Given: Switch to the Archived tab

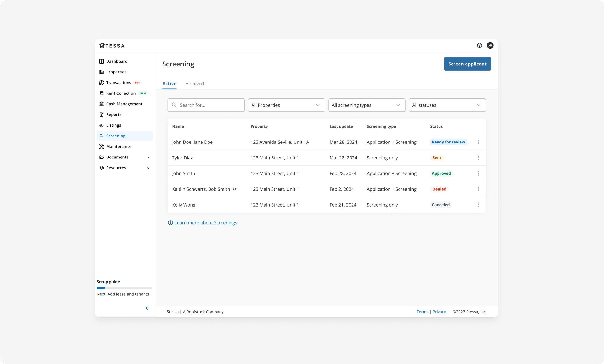Looking at the screenshot, I should (194, 84).
